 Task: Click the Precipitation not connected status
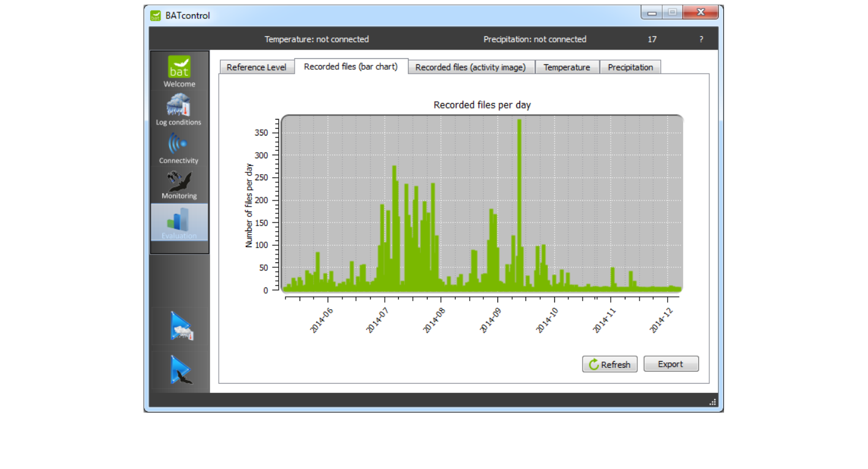coord(535,39)
